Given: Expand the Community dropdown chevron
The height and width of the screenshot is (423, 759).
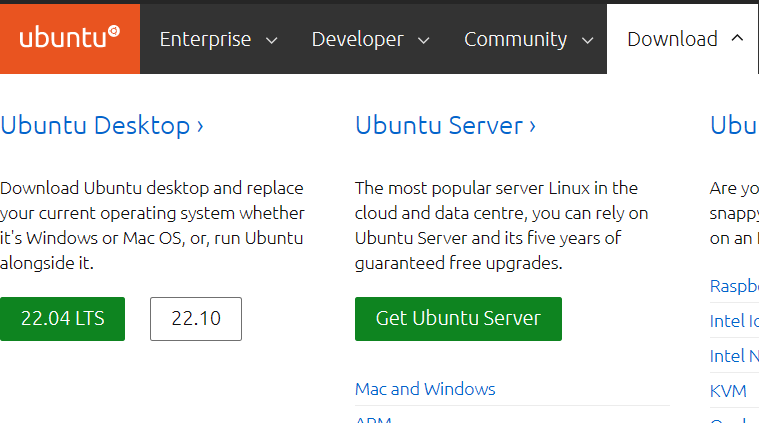Looking at the screenshot, I should [587, 41].
